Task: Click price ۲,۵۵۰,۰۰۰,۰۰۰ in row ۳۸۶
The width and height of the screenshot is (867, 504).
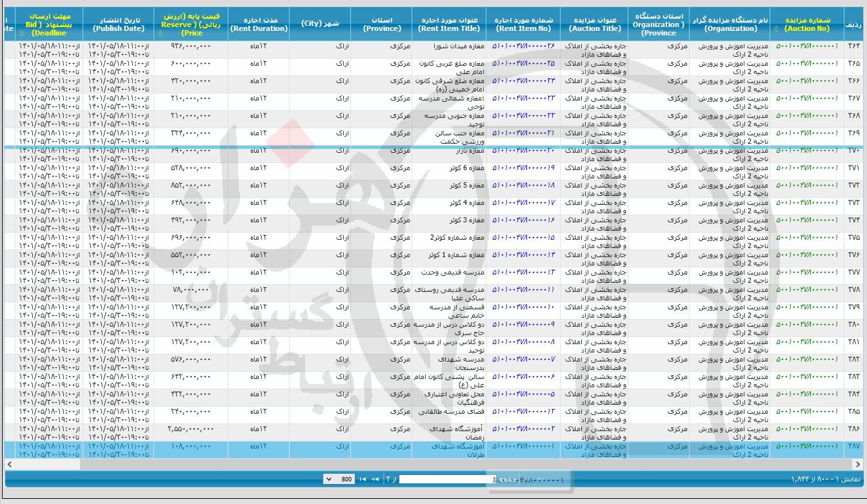Action: point(190,429)
